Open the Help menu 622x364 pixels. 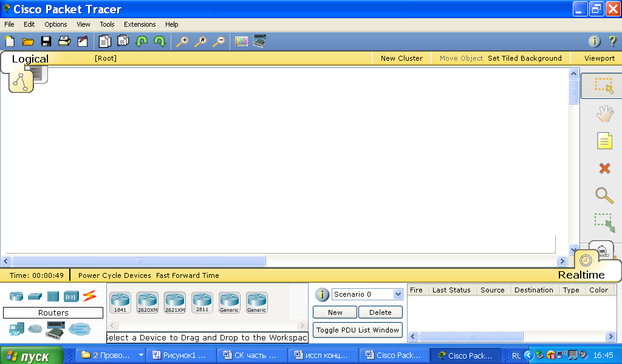(x=171, y=24)
